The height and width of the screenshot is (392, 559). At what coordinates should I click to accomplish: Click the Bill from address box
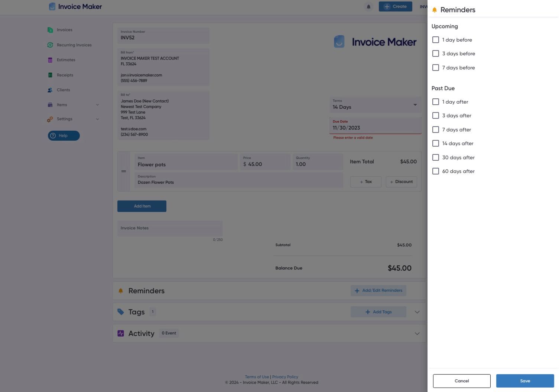pos(163,67)
